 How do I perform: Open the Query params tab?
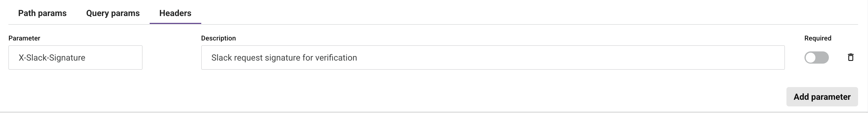113,13
